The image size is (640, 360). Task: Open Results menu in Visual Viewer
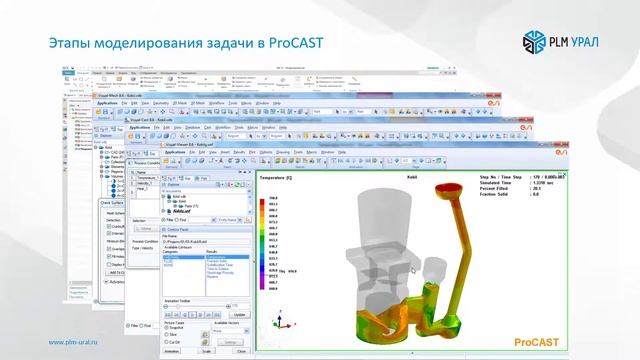point(239,152)
